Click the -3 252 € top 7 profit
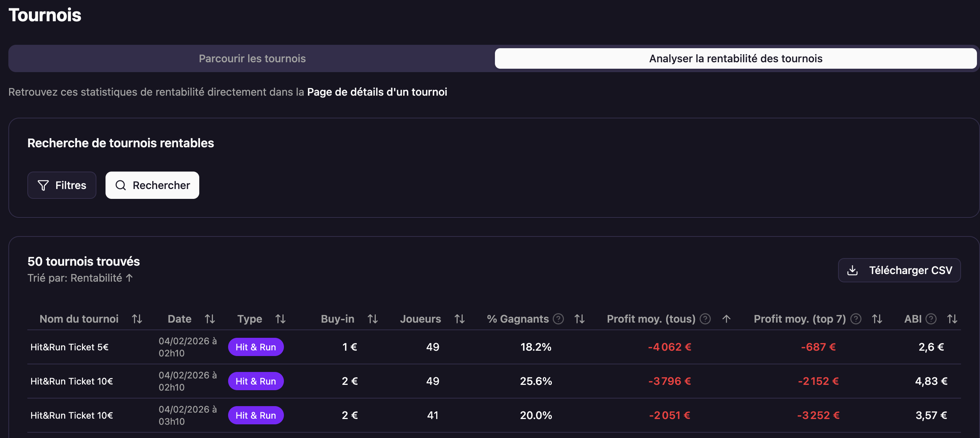980x438 pixels. coord(818,415)
